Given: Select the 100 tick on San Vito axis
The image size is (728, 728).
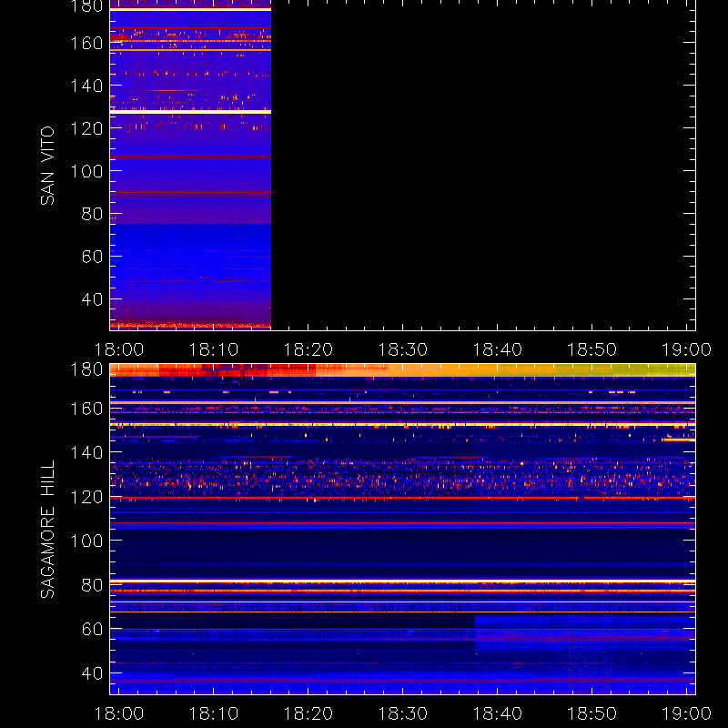Looking at the screenshot, I should pos(86,171).
